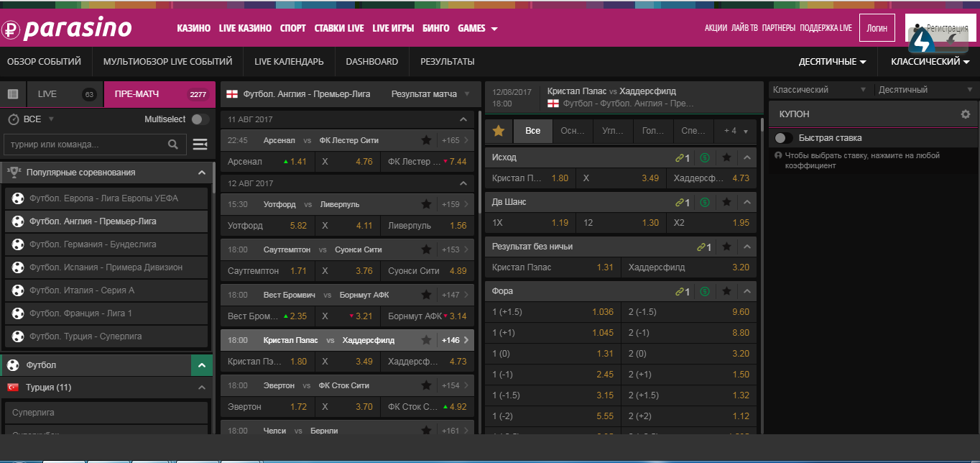Enable the Быстрая ставка switch
Image resolution: width=980 pixels, height=463 pixels.
pyautogui.click(x=784, y=138)
